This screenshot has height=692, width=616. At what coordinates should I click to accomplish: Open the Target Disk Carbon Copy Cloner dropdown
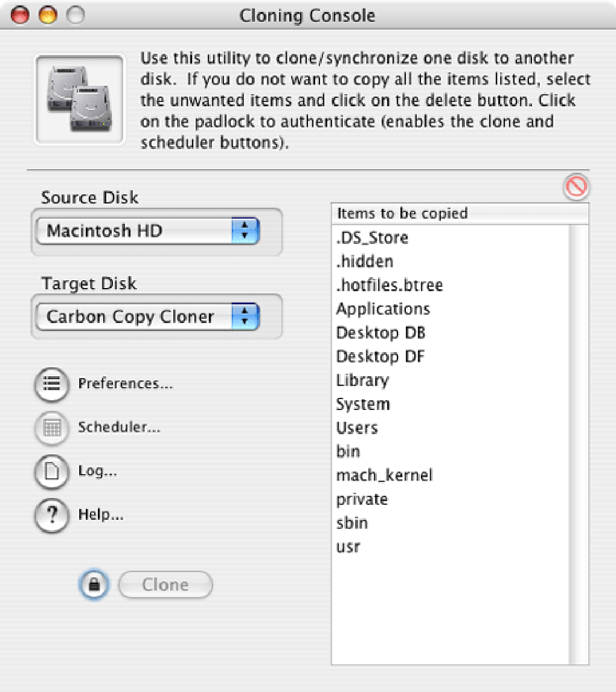pyautogui.click(x=147, y=316)
